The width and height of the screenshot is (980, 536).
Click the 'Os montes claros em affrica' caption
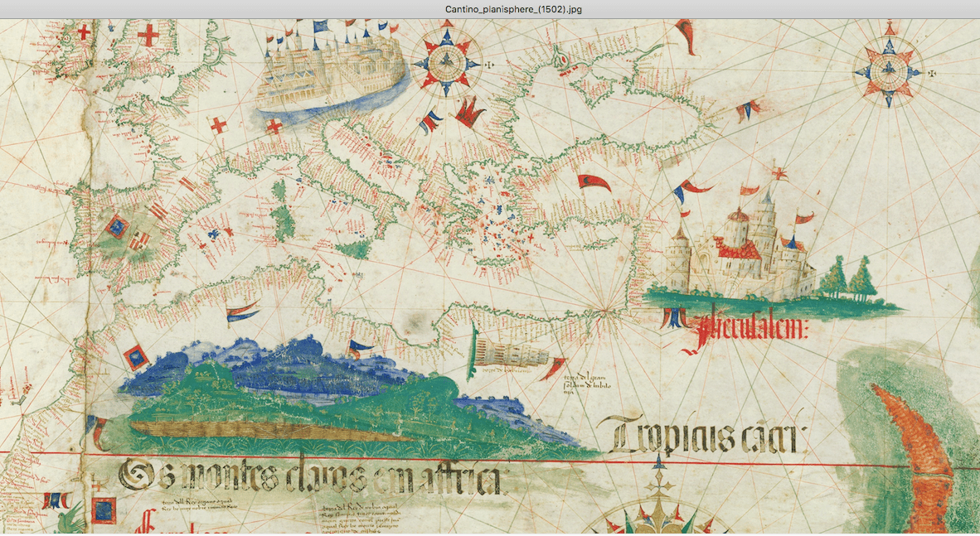(x=311, y=477)
